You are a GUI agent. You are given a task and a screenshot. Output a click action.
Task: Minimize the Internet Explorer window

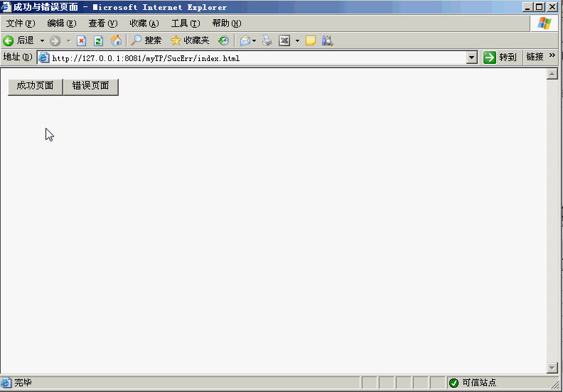point(527,7)
